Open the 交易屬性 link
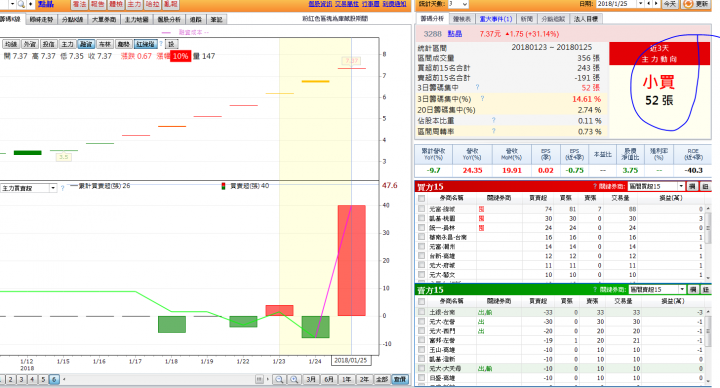 click(347, 4)
